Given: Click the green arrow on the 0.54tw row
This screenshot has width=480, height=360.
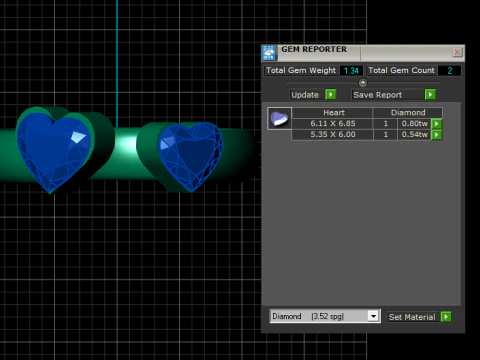Looking at the screenshot, I should pyautogui.click(x=437, y=135).
